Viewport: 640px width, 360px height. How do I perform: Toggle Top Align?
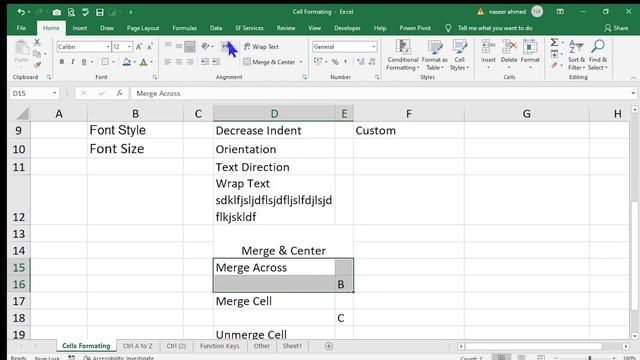[168, 46]
